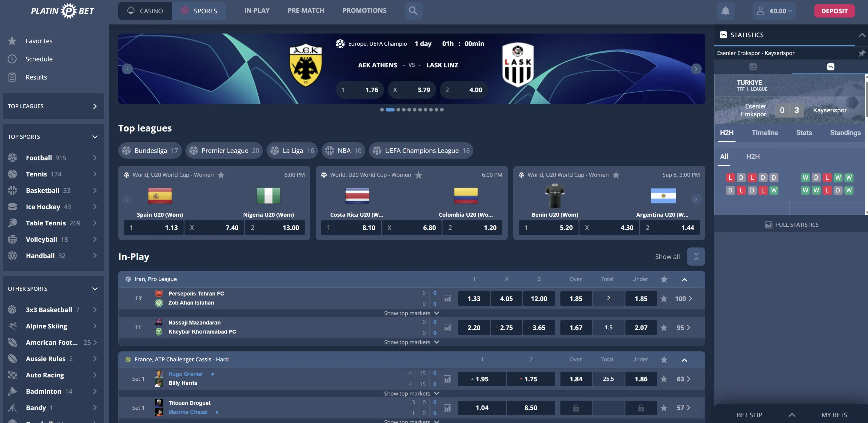Favorite the Spain U20 vs Nigeria U20 card
The width and height of the screenshot is (868, 423).
click(221, 175)
